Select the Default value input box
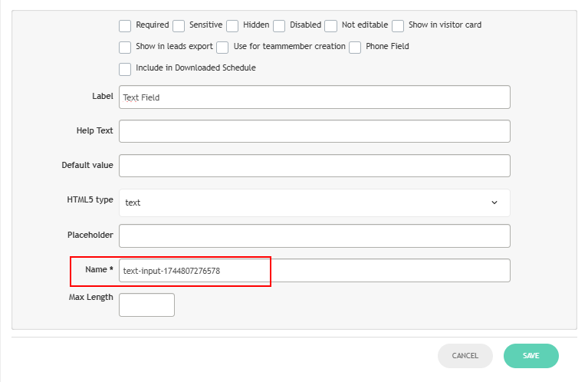This screenshot has height=382, width=588. point(314,166)
